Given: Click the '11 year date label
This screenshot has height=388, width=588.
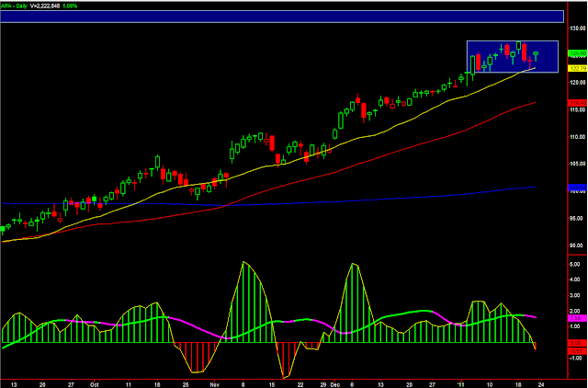Looking at the screenshot, I should click(460, 384).
